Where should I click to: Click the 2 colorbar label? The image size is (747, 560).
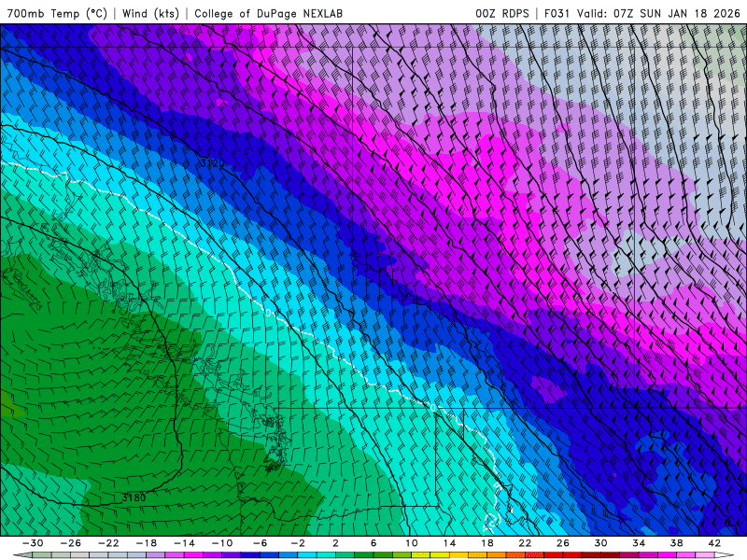click(x=335, y=543)
